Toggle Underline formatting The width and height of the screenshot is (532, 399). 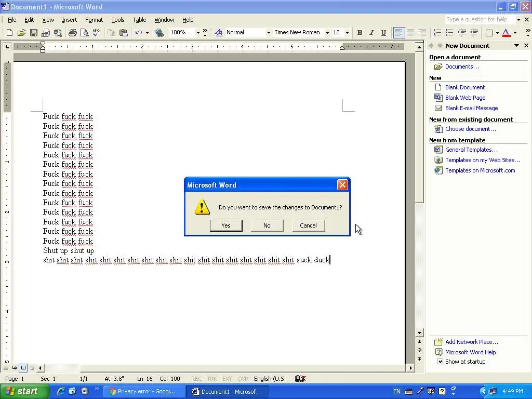pos(383,33)
